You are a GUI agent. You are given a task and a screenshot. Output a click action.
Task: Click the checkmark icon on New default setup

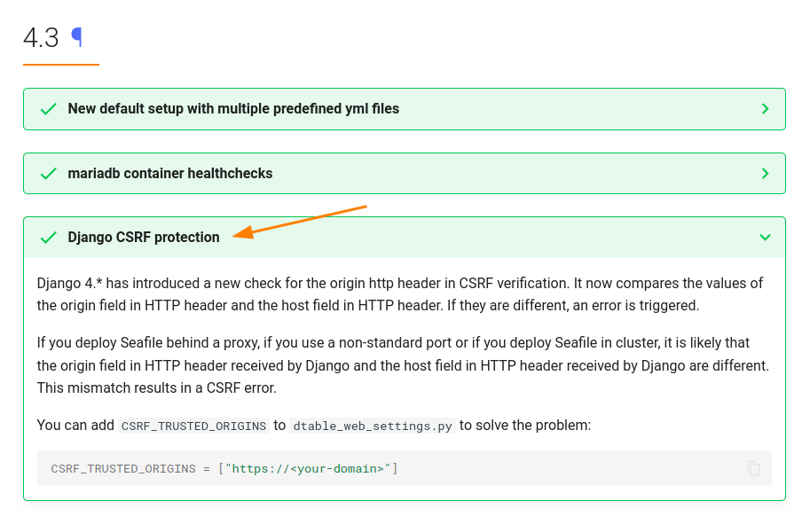pyautogui.click(x=49, y=109)
